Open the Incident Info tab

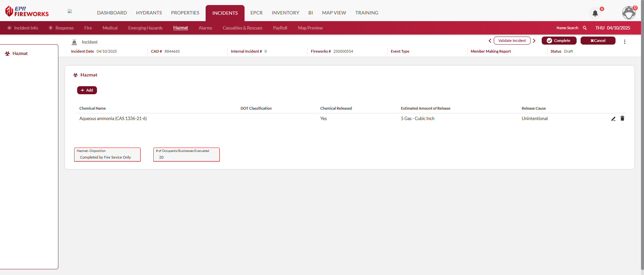coord(26,28)
